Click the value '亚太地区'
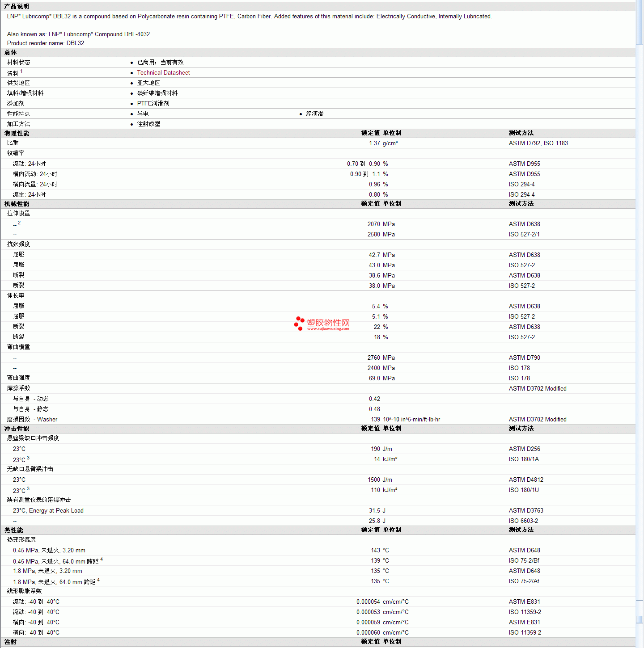The height and width of the screenshot is (648, 644). coord(148,83)
